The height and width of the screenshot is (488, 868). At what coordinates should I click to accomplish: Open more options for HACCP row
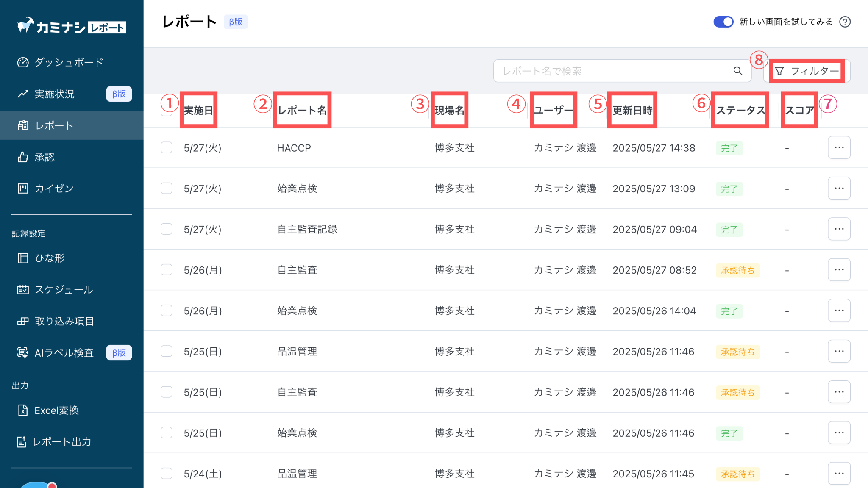point(839,148)
